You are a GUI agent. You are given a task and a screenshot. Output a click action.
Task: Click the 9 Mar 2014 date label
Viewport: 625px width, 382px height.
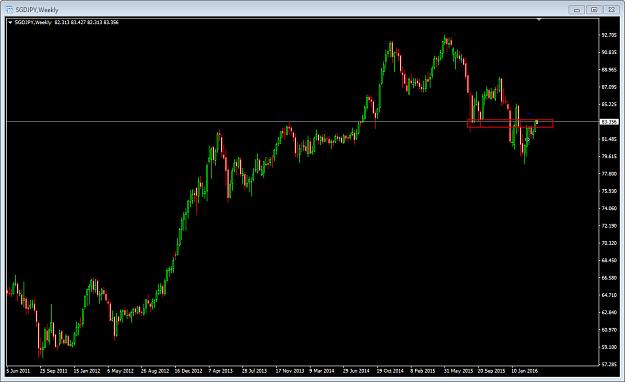tap(322, 371)
